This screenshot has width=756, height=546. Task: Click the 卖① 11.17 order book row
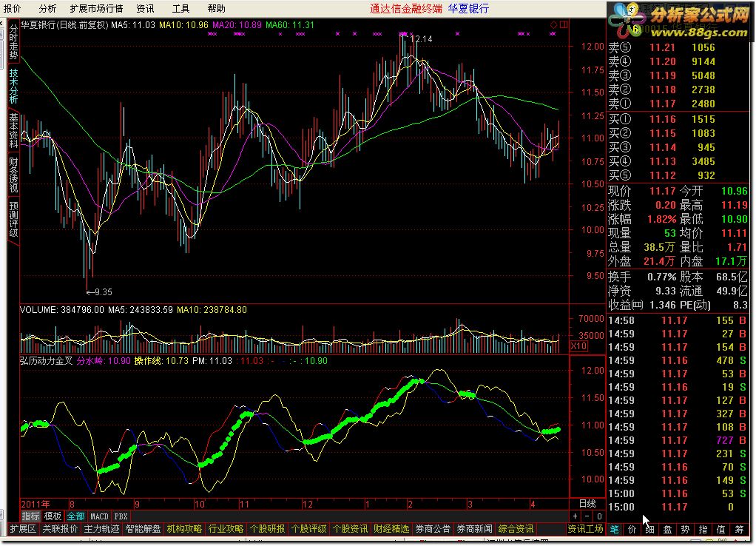point(678,104)
